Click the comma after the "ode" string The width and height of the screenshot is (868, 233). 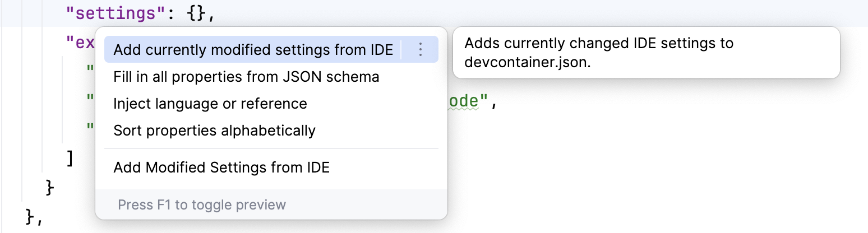click(494, 104)
